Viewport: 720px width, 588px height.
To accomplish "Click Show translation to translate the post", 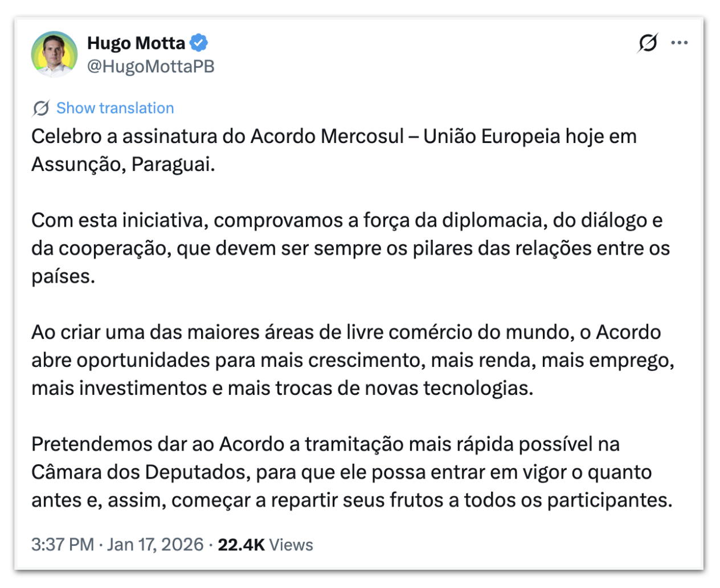I will [115, 108].
